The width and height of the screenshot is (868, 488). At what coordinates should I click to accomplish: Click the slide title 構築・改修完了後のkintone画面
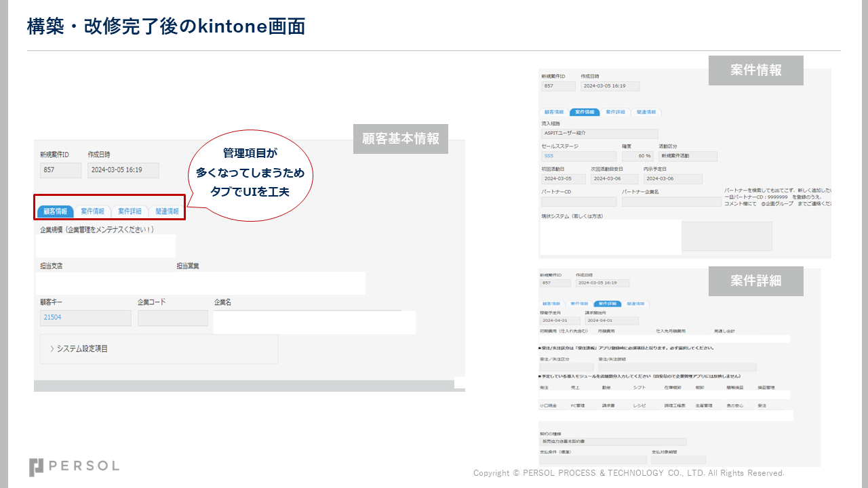[166, 26]
